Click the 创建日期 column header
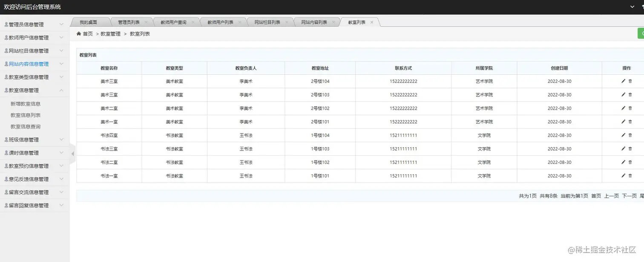The height and width of the screenshot is (262, 644). tap(559, 68)
